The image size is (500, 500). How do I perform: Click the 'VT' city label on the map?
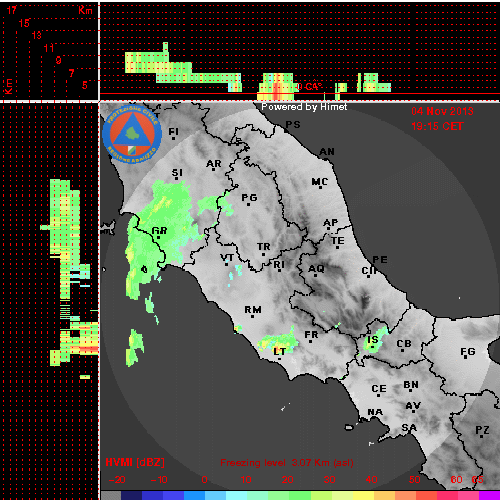(x=227, y=258)
